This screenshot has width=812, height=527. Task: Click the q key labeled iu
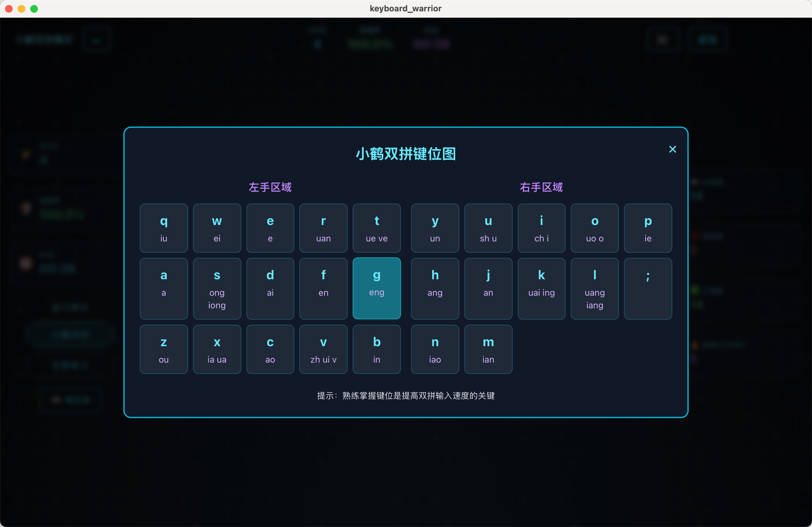pyautogui.click(x=163, y=228)
